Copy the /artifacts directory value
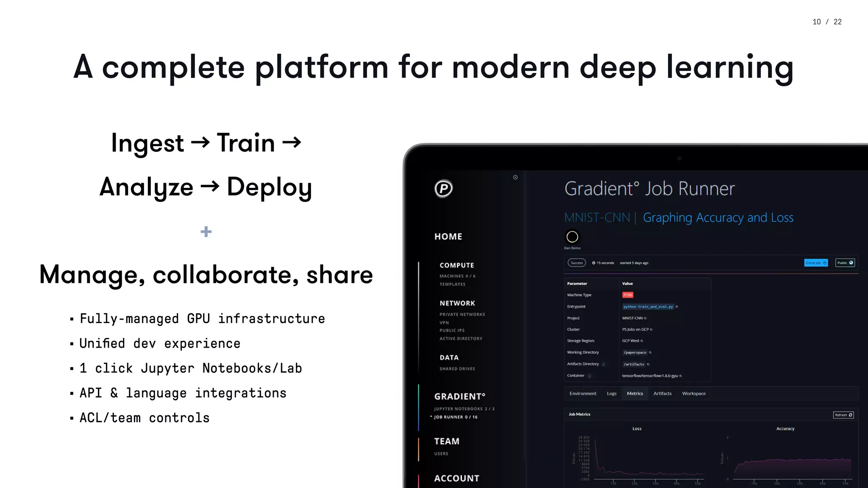This screenshot has height=488, width=868. coord(648,364)
